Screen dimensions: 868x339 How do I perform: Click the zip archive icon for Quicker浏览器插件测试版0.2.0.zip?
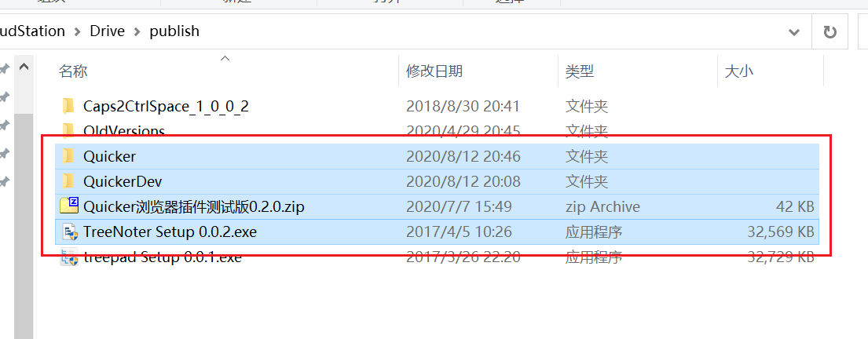click(x=69, y=206)
